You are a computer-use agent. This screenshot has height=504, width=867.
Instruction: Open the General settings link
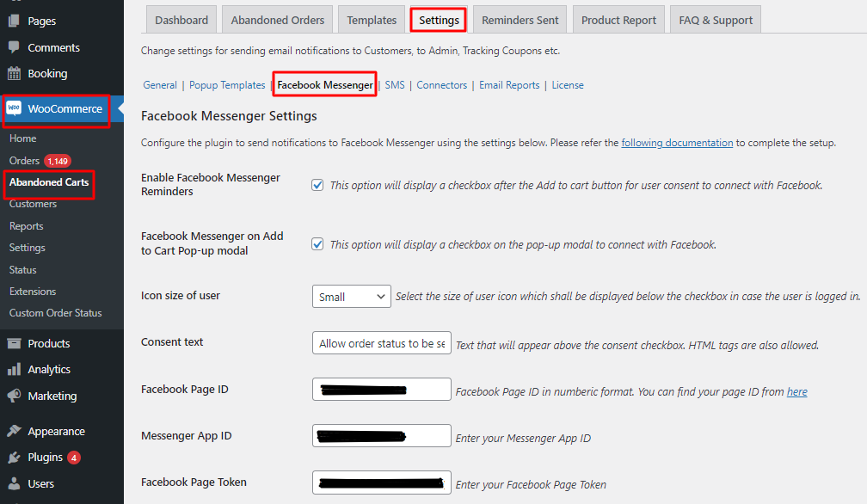[160, 85]
